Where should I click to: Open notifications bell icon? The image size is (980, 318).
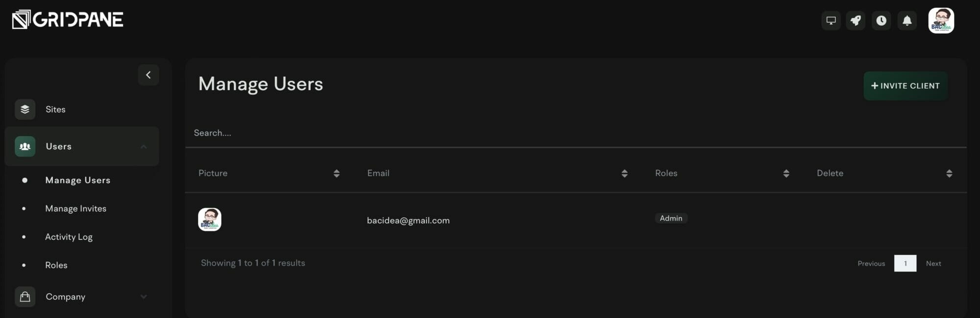tap(907, 21)
